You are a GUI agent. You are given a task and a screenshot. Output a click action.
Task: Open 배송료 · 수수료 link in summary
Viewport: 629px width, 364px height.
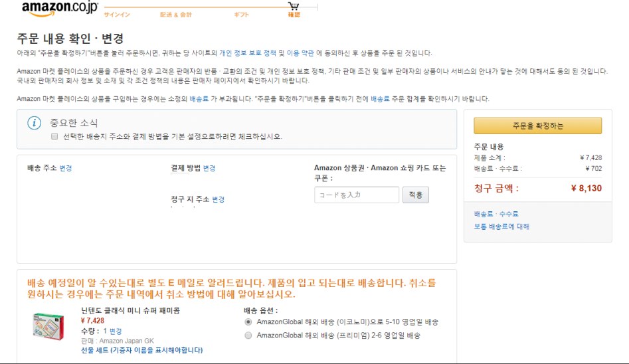(x=496, y=214)
